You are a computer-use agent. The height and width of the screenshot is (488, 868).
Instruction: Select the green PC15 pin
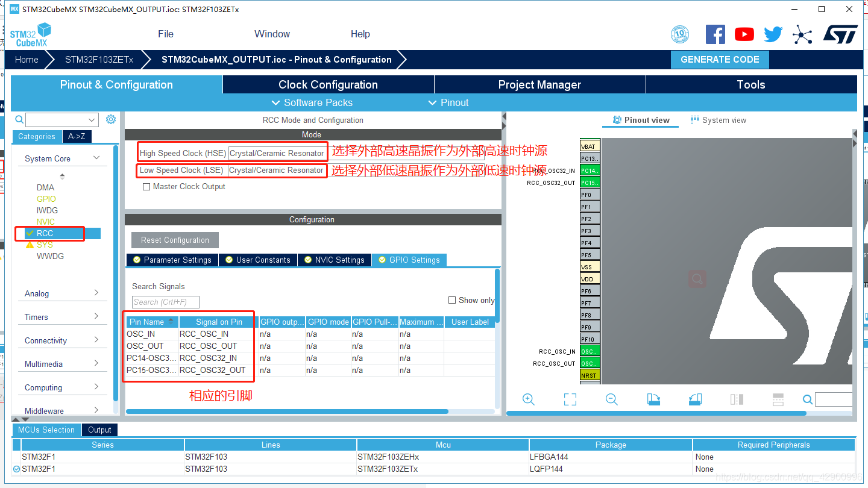590,183
